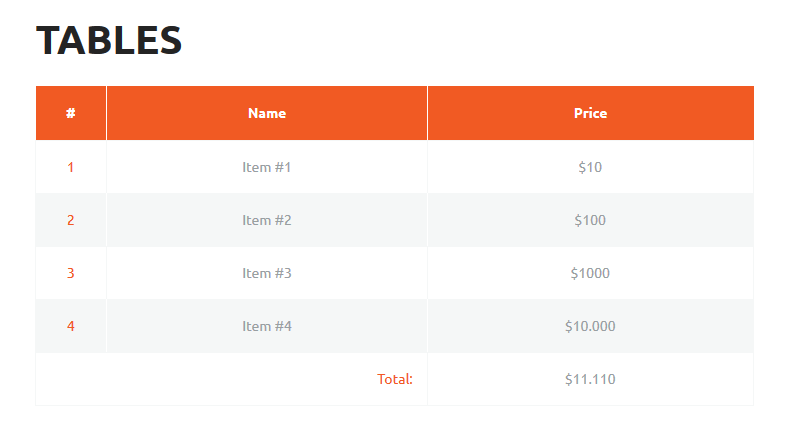This screenshot has width=800, height=430.
Task: Select row number 1 cell
Action: pyautogui.click(x=71, y=167)
